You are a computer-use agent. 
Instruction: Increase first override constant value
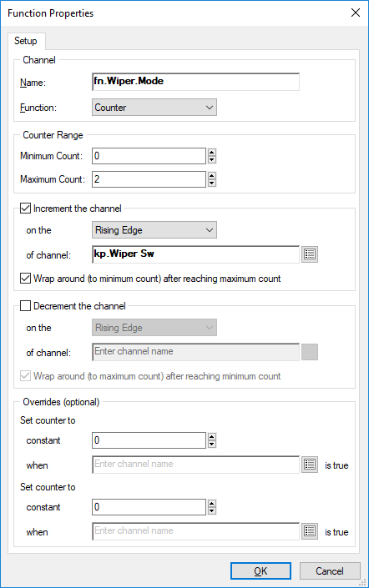tap(212, 436)
